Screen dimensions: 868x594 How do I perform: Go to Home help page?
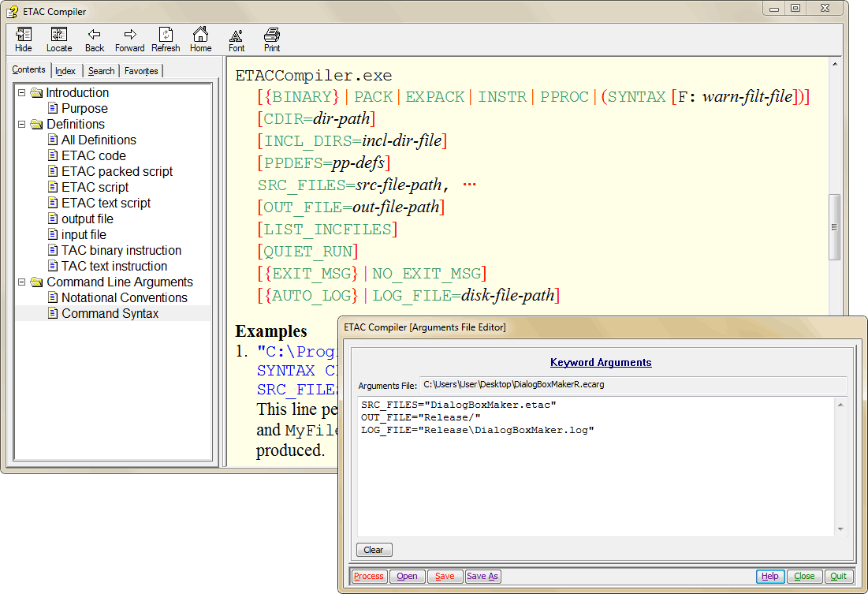pyautogui.click(x=201, y=39)
